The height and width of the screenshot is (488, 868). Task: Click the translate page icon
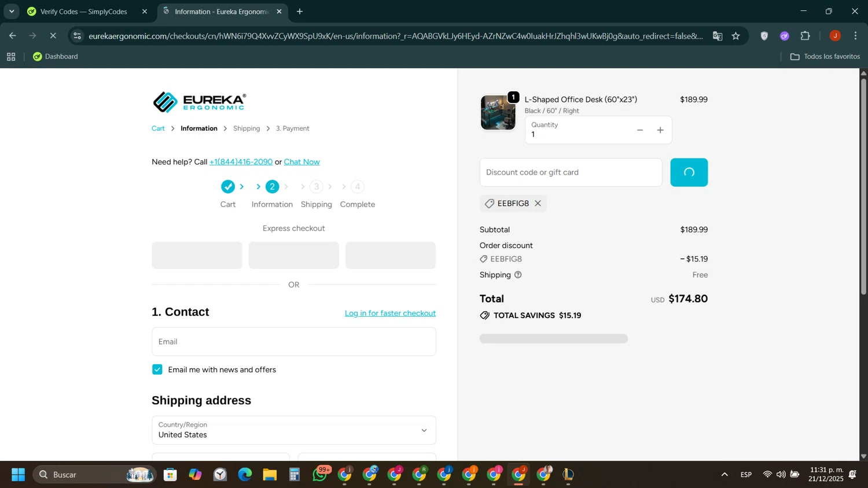[x=718, y=36]
